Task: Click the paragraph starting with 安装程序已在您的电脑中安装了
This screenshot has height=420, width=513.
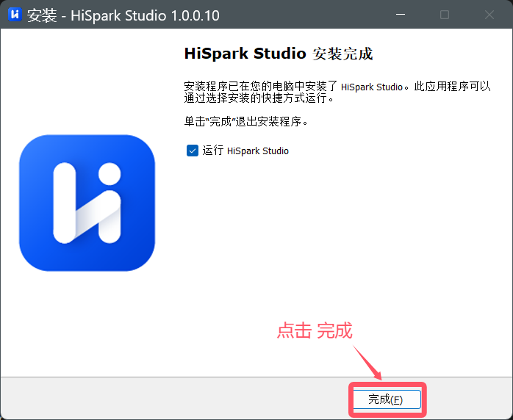Action: (x=337, y=93)
